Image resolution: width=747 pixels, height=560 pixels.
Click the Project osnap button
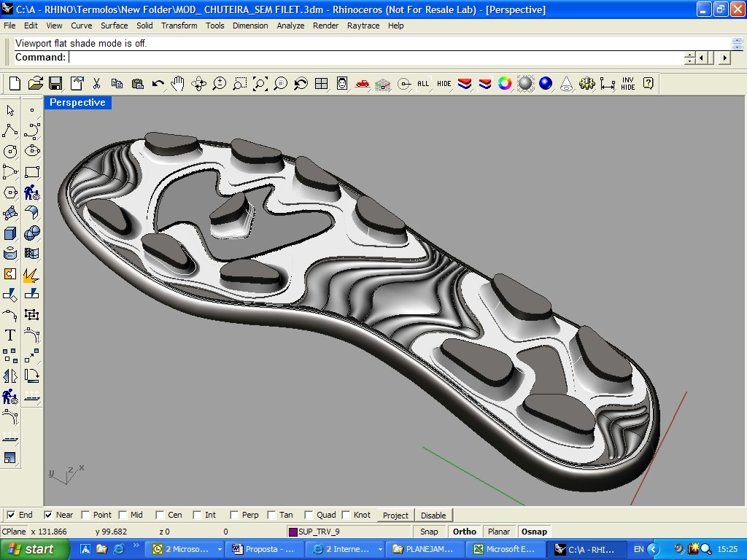click(395, 515)
